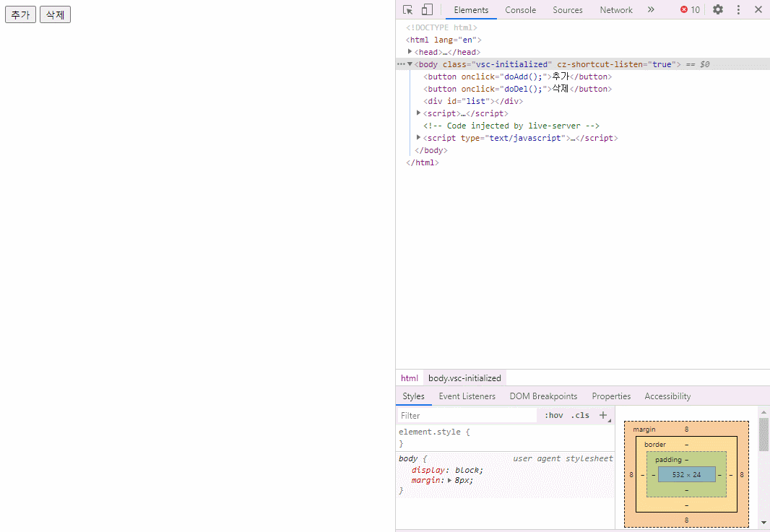The height and width of the screenshot is (532, 770).
Task: Open the DOM Breakpoints tab
Action: [544, 396]
